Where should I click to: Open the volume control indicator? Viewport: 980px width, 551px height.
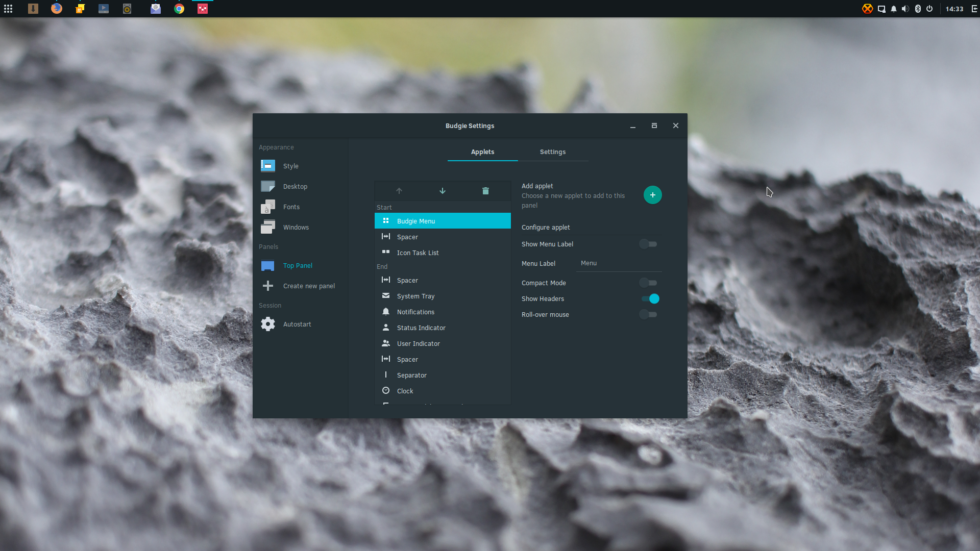pyautogui.click(x=905, y=9)
